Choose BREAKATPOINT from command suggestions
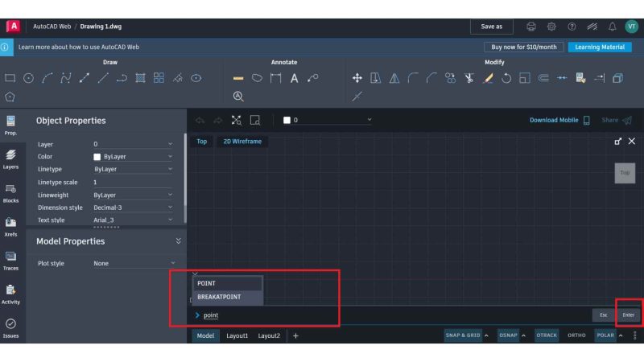 (228, 297)
